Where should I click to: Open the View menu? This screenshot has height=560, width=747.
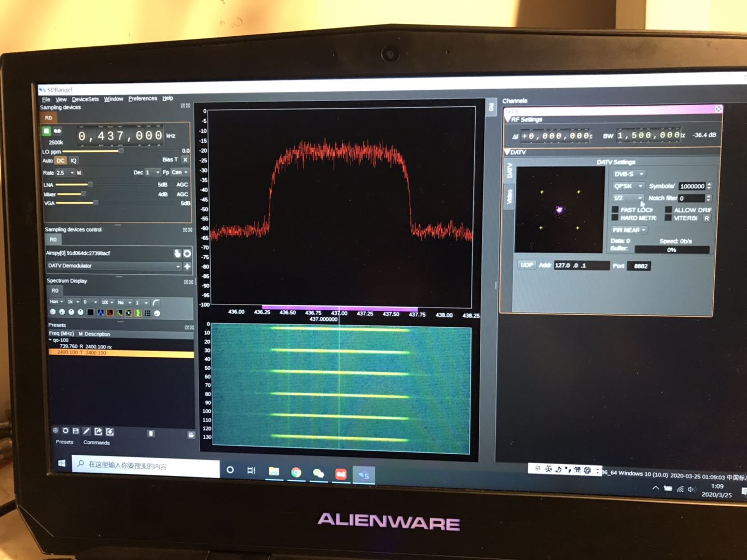coord(61,100)
